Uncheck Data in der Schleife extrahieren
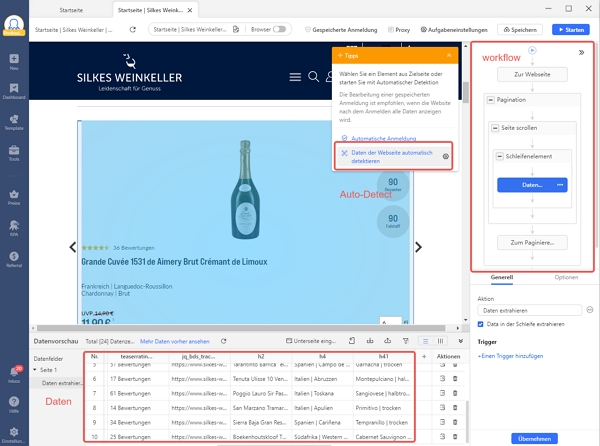 click(481, 326)
